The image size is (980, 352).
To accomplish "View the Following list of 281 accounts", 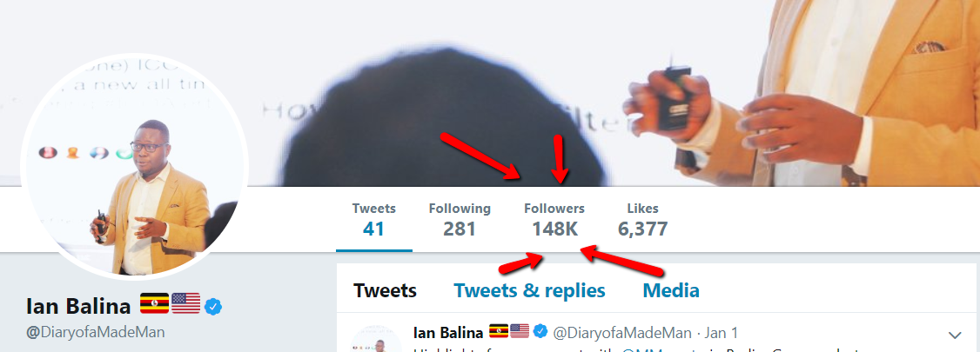I will (460, 220).
